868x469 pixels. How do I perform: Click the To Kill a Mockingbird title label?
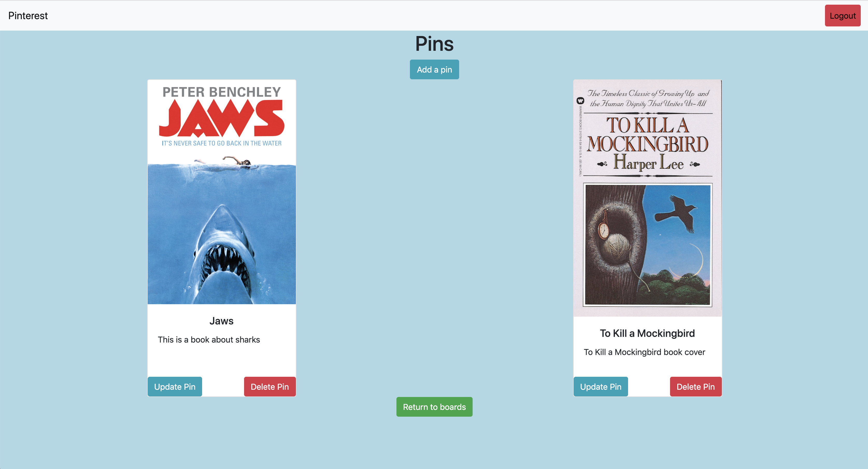(x=647, y=333)
